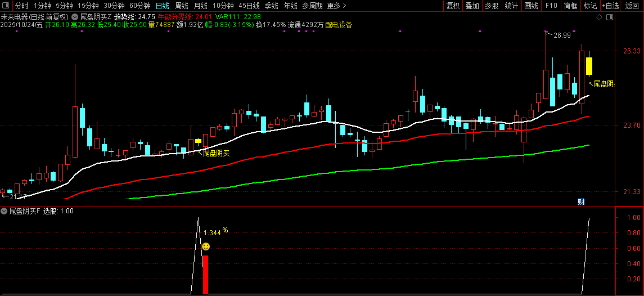Click the red signal bar in sub-chart
Viewport: 644px width, 296px height.
coord(205,275)
